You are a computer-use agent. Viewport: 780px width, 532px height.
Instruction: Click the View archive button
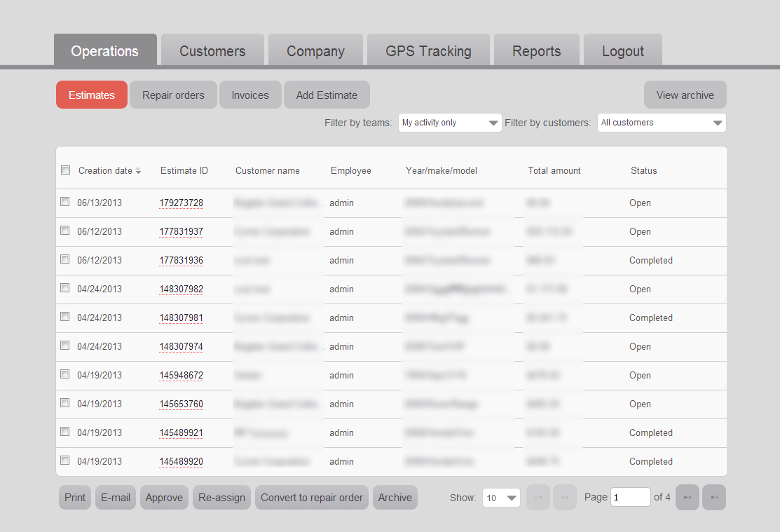click(685, 95)
